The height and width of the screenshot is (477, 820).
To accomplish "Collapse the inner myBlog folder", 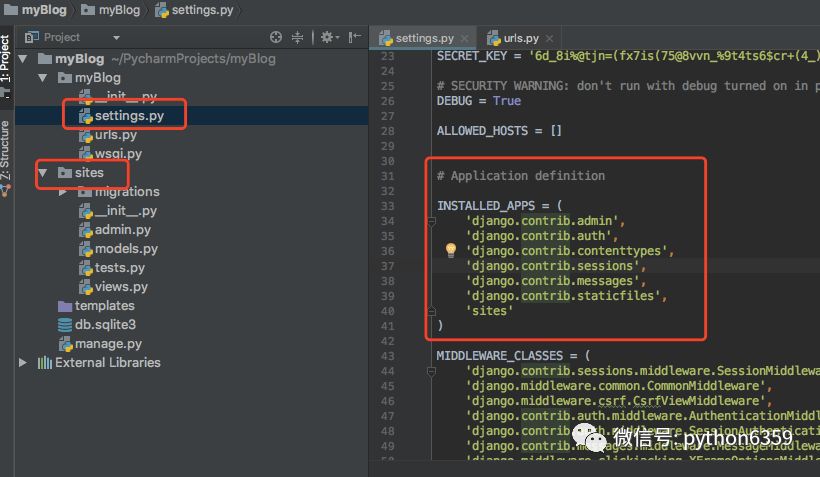I will [x=43, y=78].
